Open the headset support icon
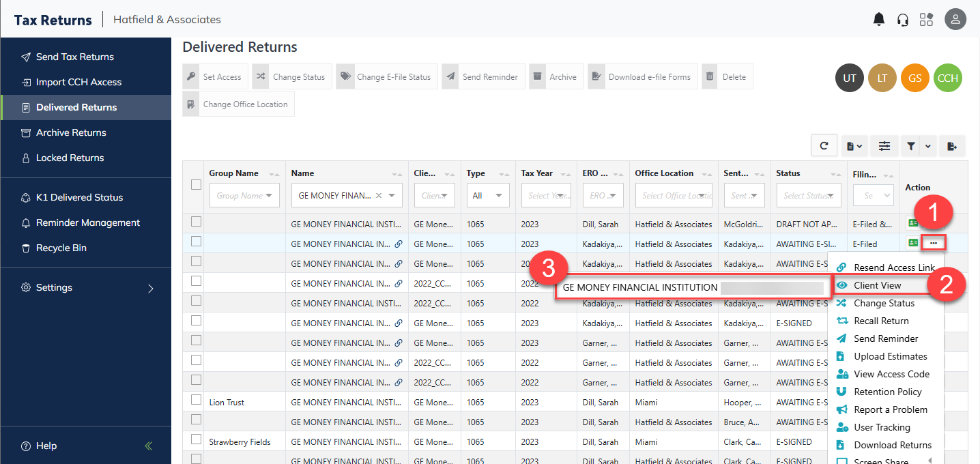This screenshot has width=980, height=464. 903,20
